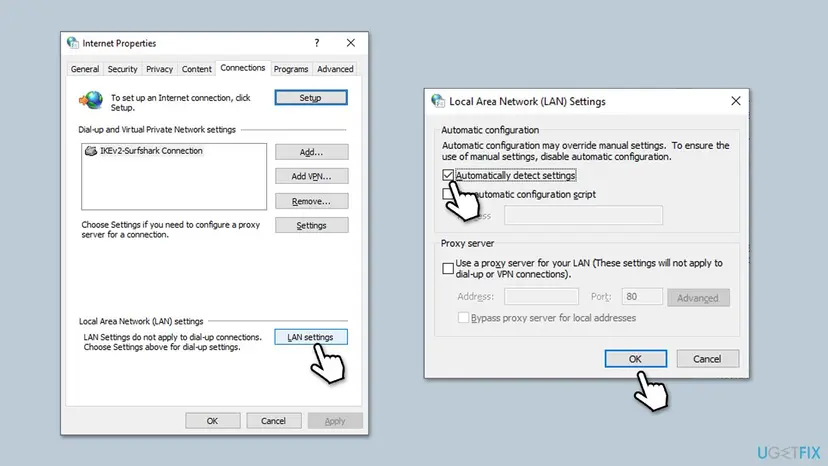Screen dimensions: 828x466
Task: Toggle Automatically detect settings checkbox
Action: [x=448, y=175]
